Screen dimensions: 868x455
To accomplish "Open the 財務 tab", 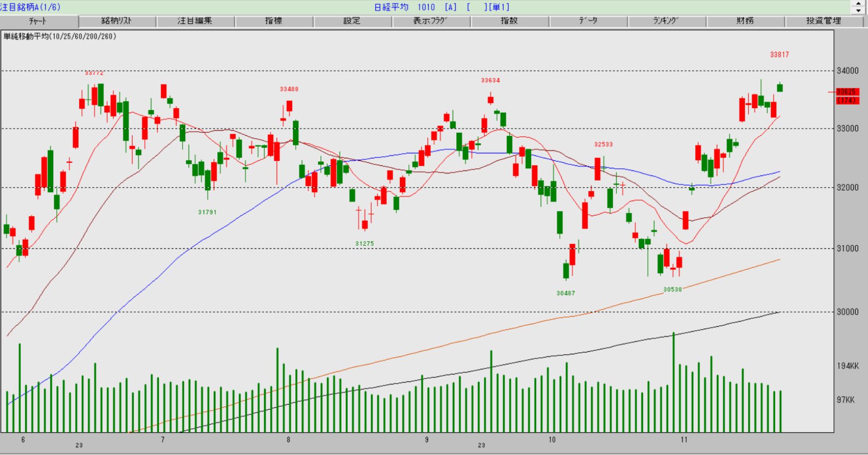I will tap(746, 21).
